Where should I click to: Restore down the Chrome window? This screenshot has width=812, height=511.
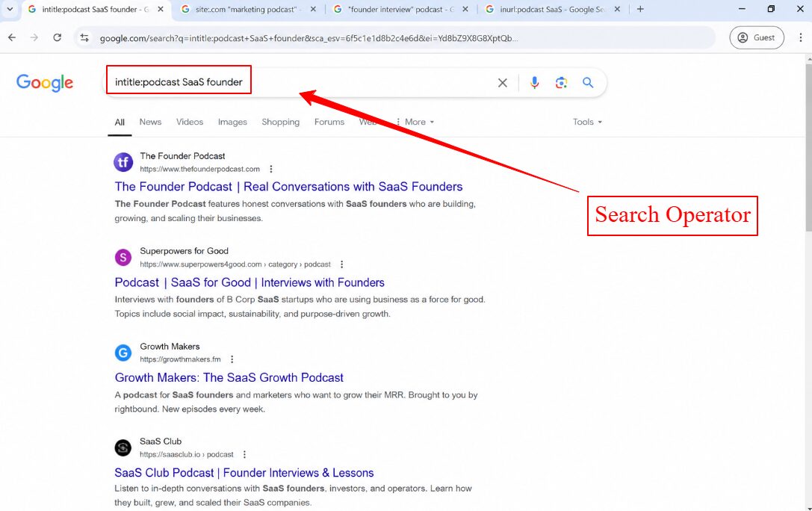click(x=771, y=9)
